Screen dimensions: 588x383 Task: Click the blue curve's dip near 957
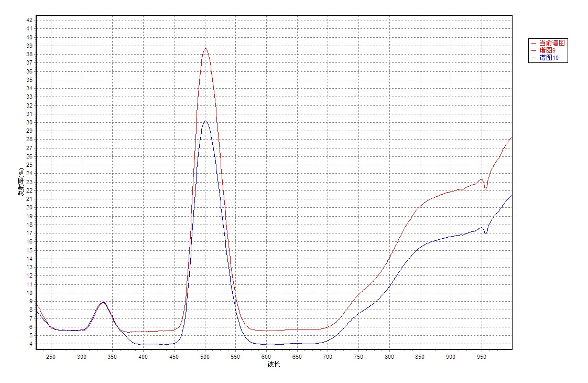486,233
